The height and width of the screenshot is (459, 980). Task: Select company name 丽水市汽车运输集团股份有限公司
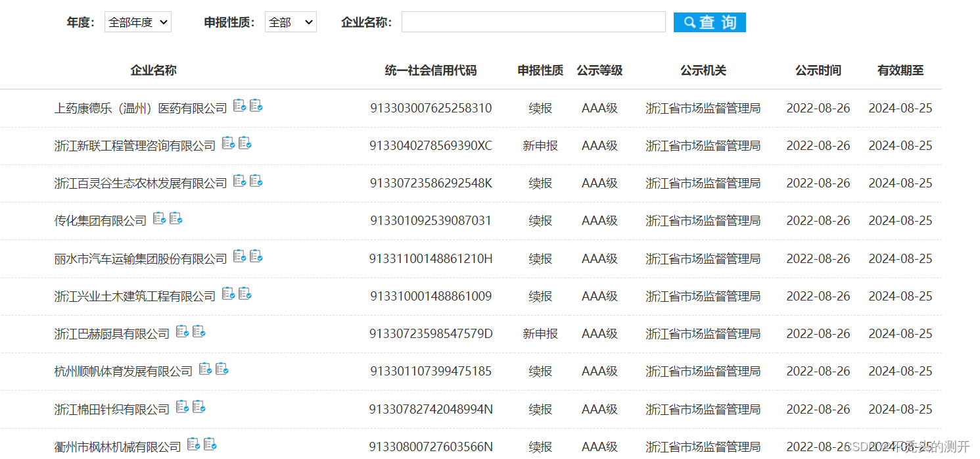(x=141, y=259)
